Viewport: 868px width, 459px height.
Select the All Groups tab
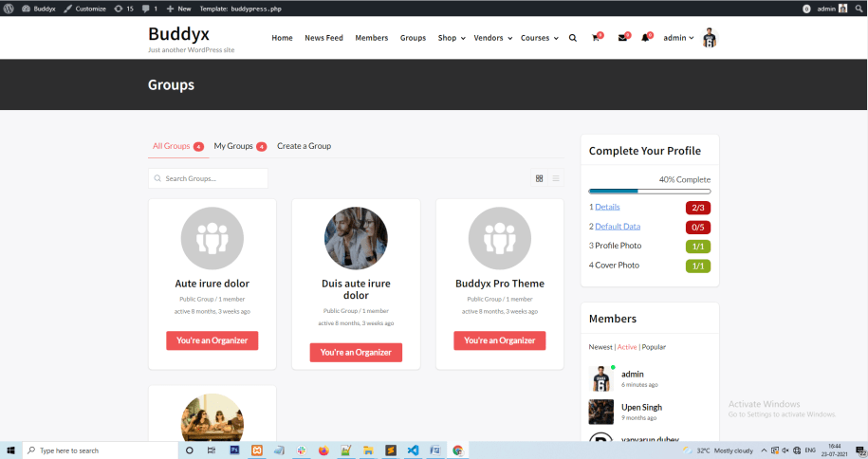point(178,146)
